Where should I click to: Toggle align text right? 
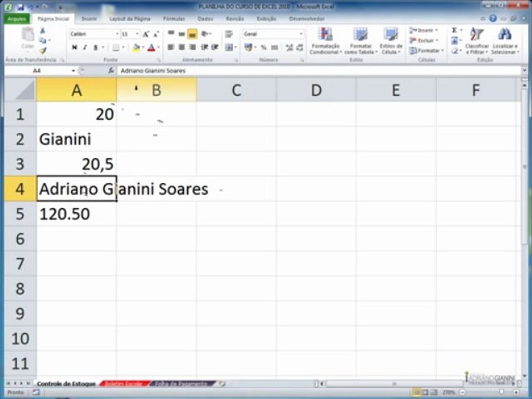[192, 47]
